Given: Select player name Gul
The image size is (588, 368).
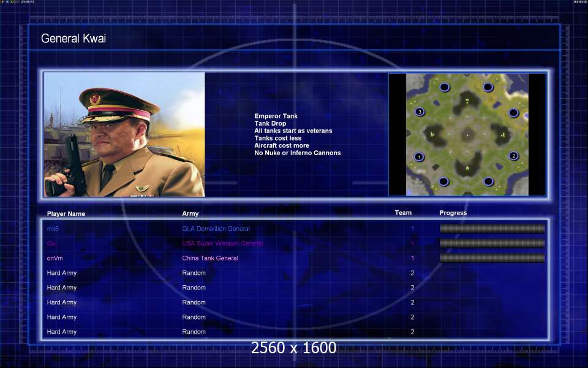Looking at the screenshot, I should [x=51, y=243].
